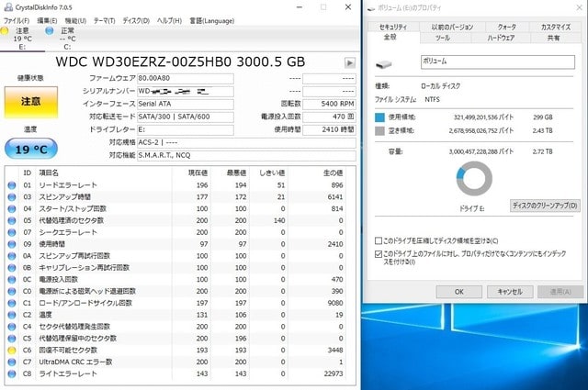Click the 回復不可能セクタ数 row name
588x390 pixels.
click(x=68, y=351)
